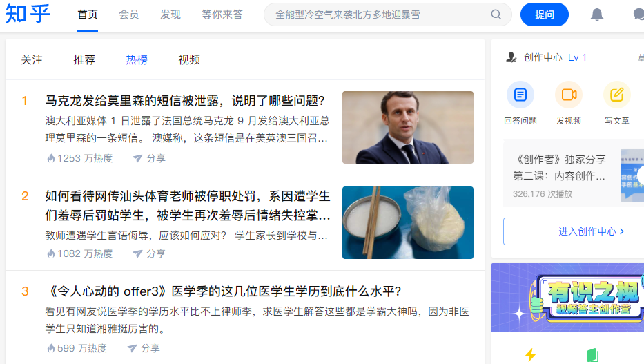
Task: Click the yellow lightning bolt icon
Action: [x=531, y=354]
